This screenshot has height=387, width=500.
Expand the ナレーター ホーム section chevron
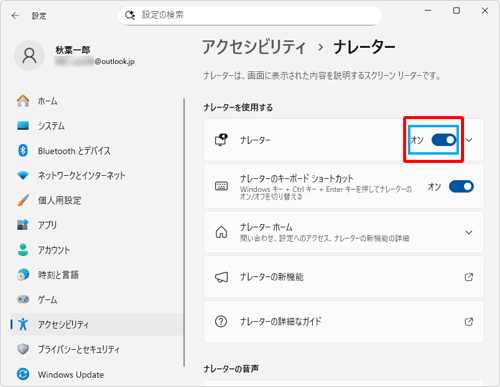[469, 232]
